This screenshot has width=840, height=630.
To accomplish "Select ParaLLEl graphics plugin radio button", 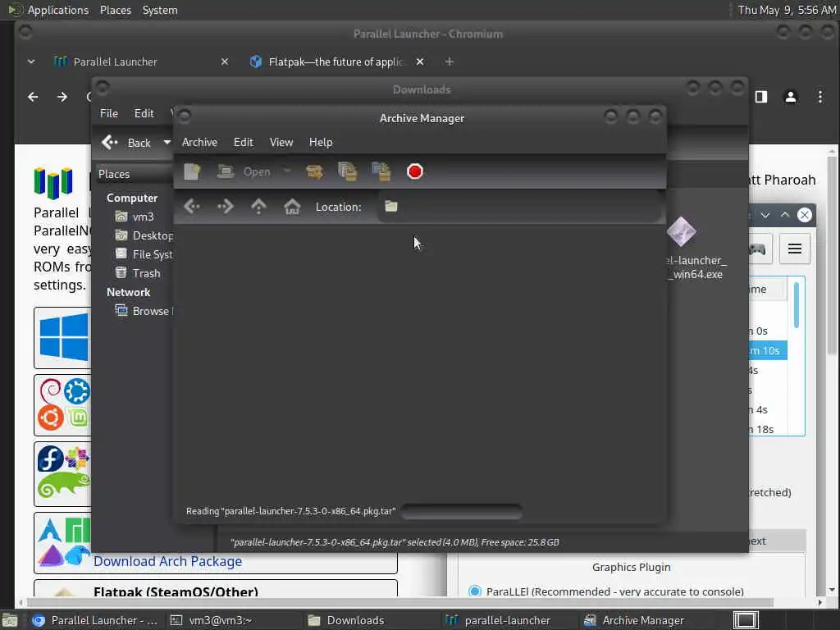I will (475, 591).
